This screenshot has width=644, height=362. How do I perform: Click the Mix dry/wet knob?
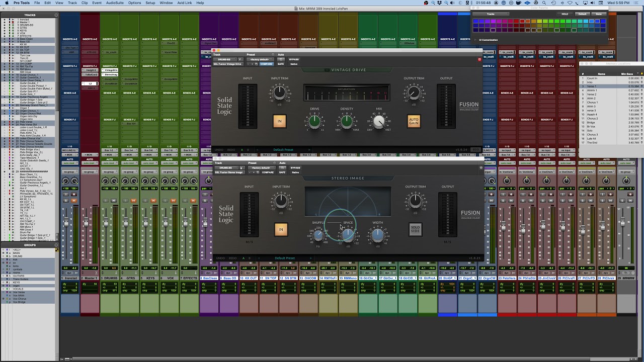379,121
